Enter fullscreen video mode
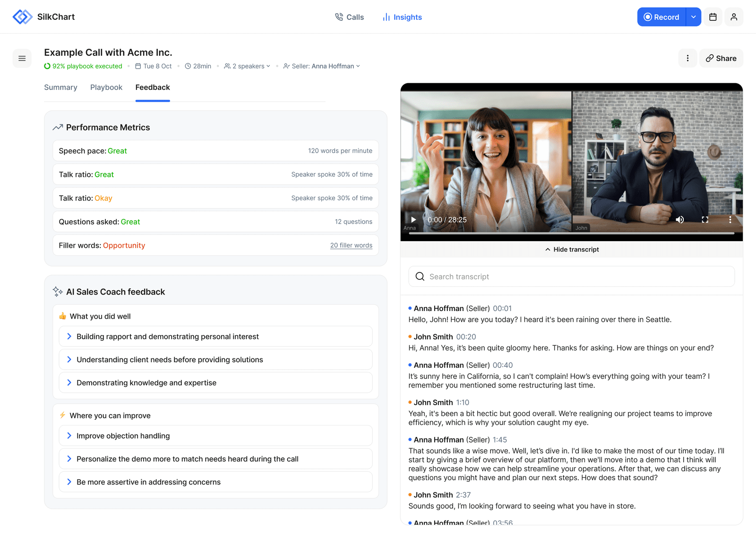This screenshot has width=756, height=538. coord(704,220)
